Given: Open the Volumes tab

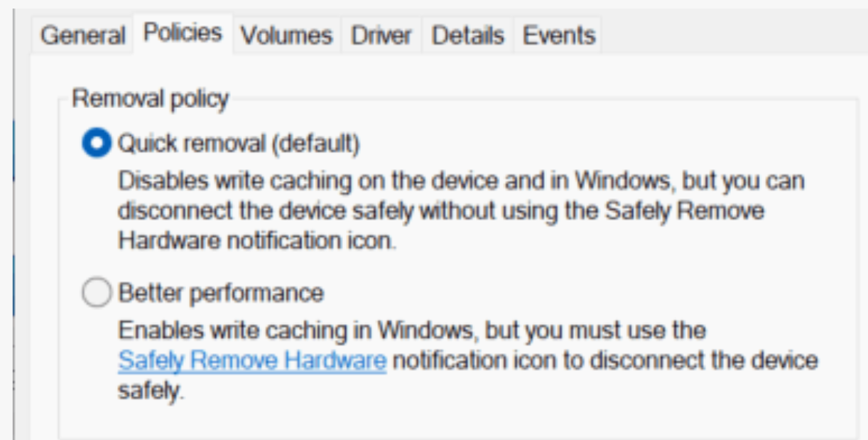Looking at the screenshot, I should tap(286, 36).
